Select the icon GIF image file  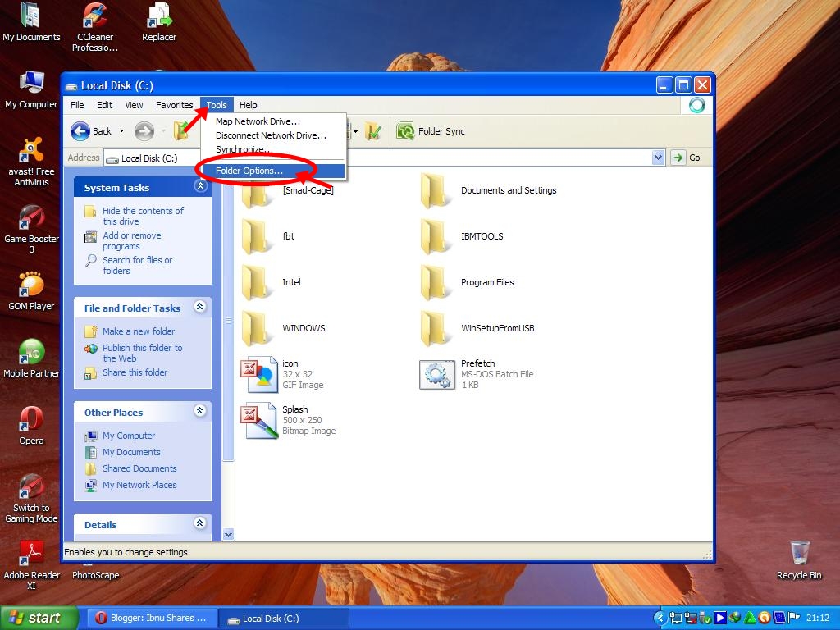[282, 374]
